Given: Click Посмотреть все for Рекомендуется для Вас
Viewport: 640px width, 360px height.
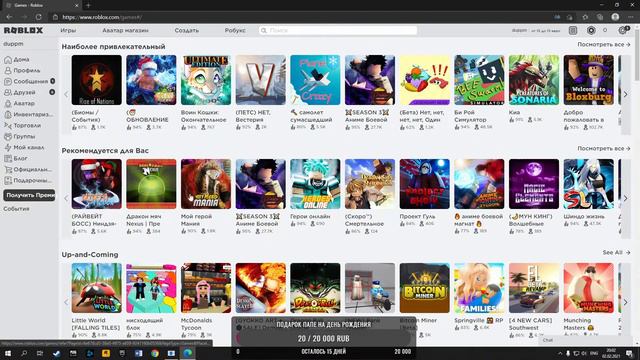Looking at the screenshot, I should pyautogui.click(x=604, y=149).
